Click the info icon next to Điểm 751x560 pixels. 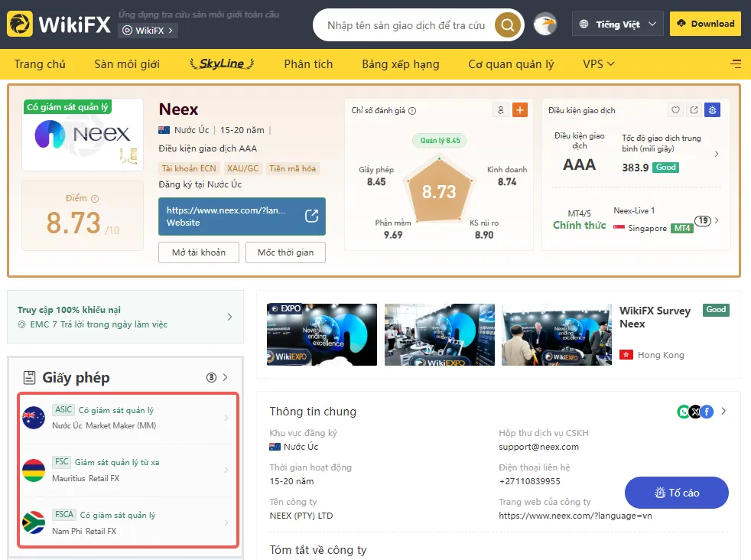[x=95, y=198]
